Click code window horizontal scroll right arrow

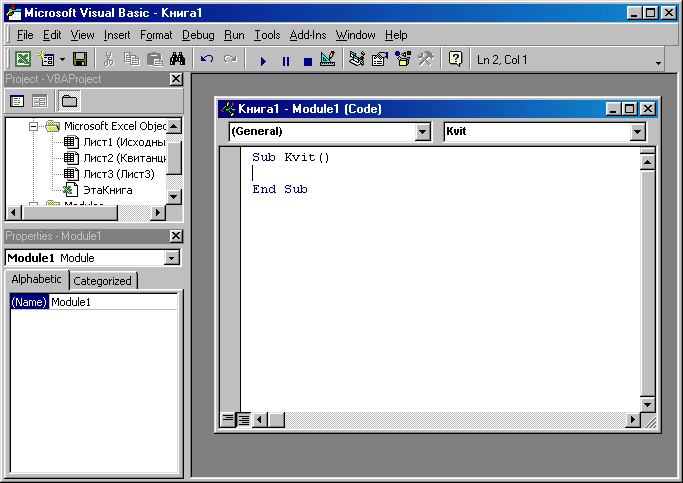(x=632, y=420)
